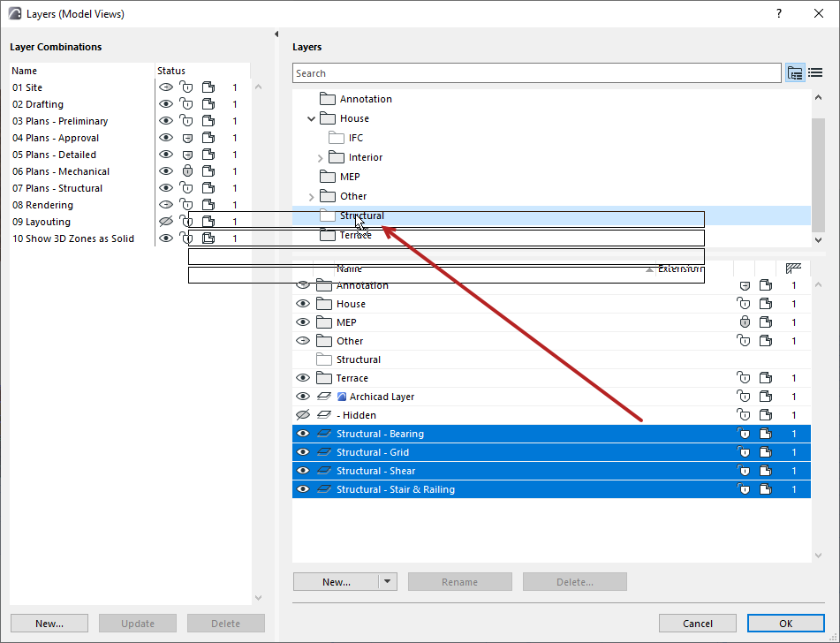This screenshot has width=840, height=643.
Task: Click wireframe icon on Archicad Layer row
Action: (766, 397)
